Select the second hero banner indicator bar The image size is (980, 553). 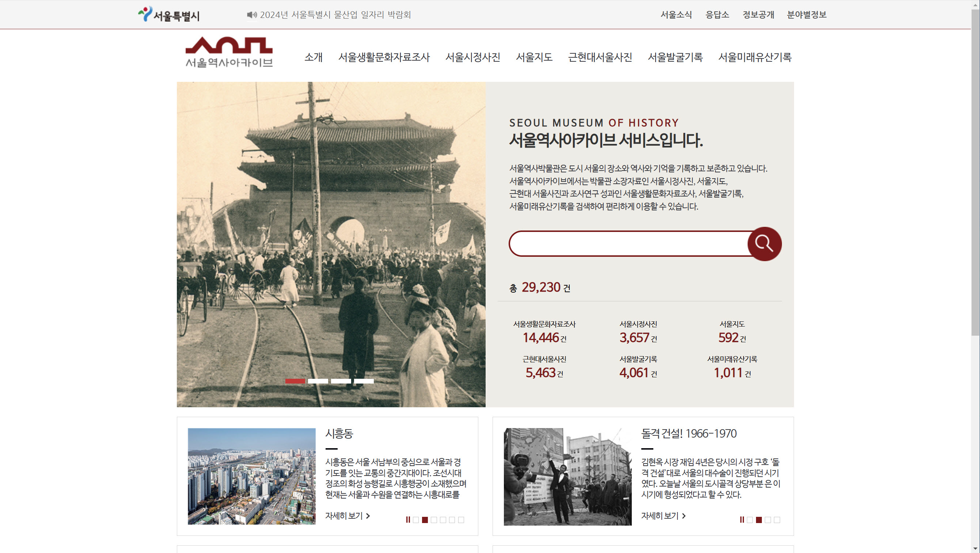(x=318, y=381)
